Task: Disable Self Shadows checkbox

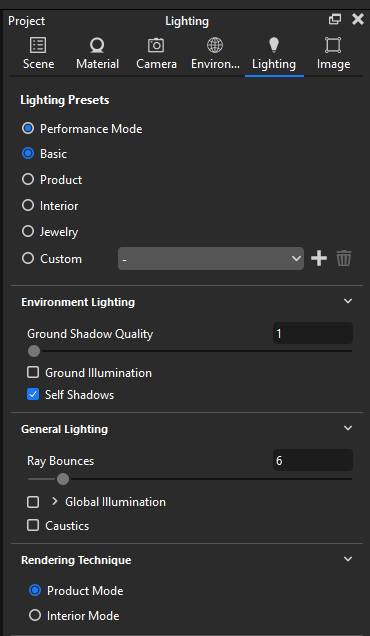Action: tap(33, 394)
